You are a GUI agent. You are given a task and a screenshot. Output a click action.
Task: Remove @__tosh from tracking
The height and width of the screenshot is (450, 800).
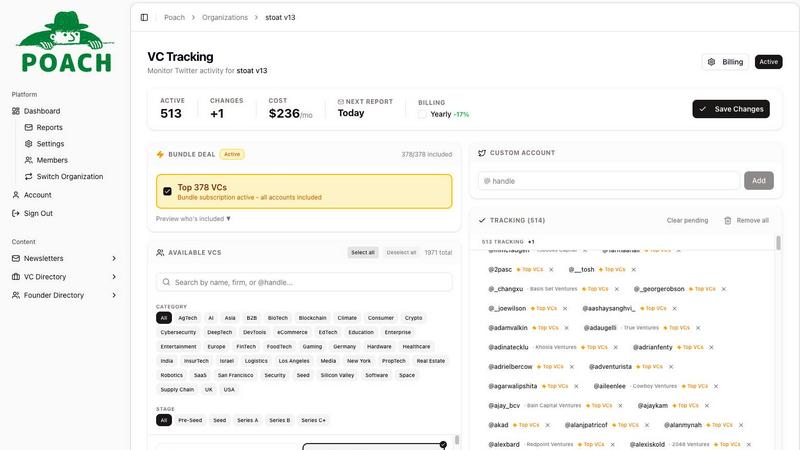[634, 269]
